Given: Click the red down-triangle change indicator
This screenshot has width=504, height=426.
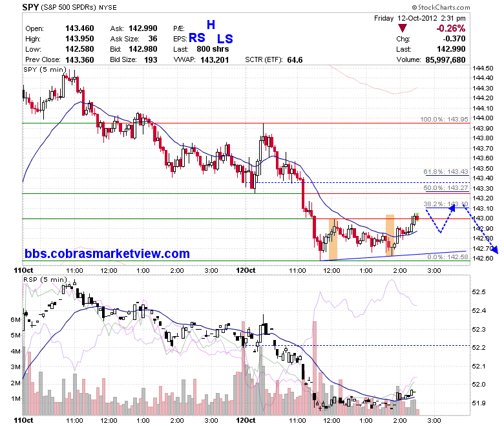Looking at the screenshot, I should click(x=402, y=28).
